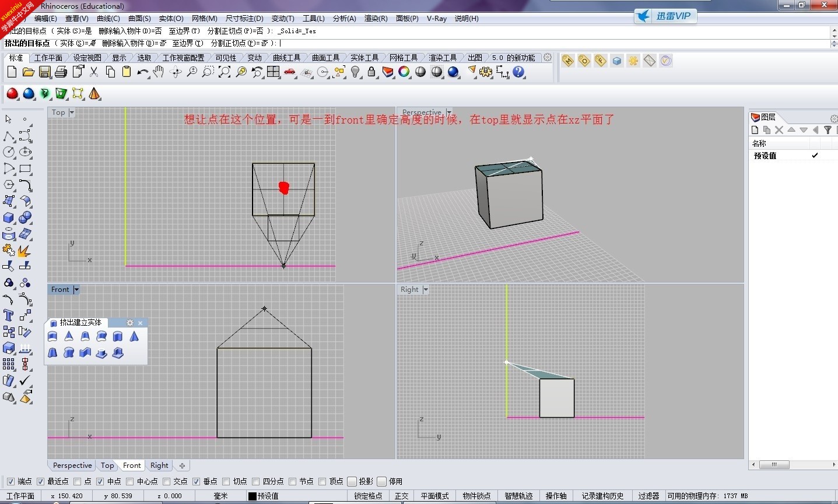Toggle the 端点 osnap checkbox
The width and height of the screenshot is (838, 504).
pos(10,481)
